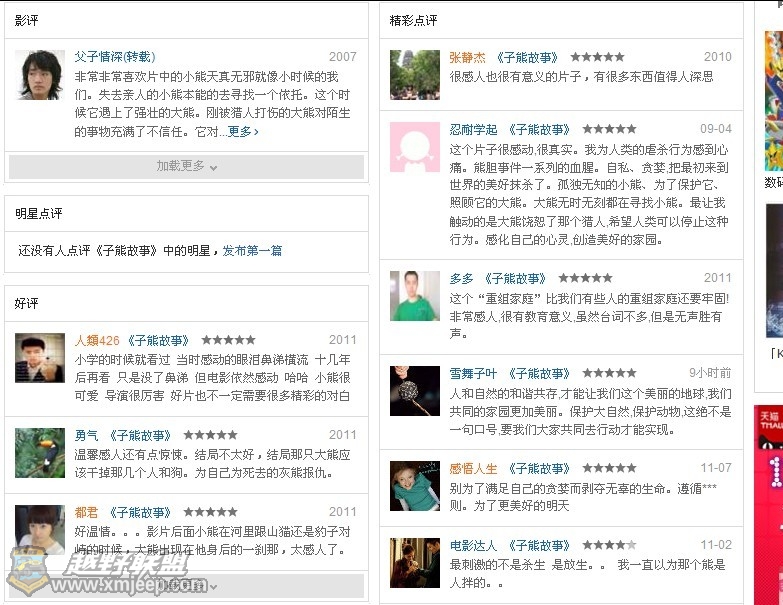Open reviewer name 人類426
The height and width of the screenshot is (605, 783).
tap(97, 341)
